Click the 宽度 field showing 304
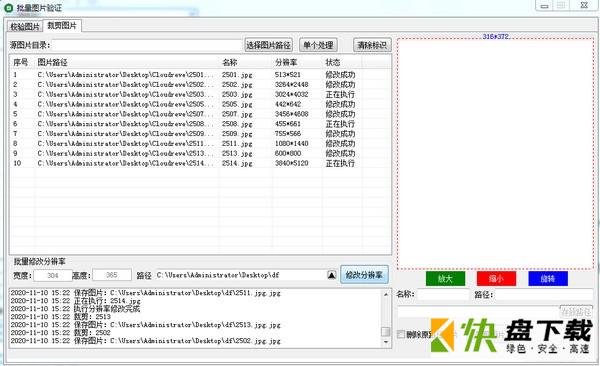The image size is (600, 366). (x=53, y=275)
